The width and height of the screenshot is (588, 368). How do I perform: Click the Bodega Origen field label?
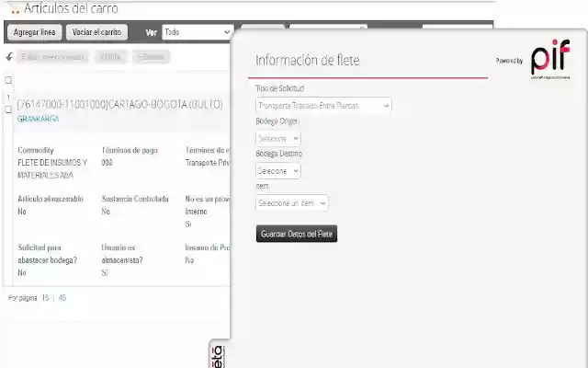pyautogui.click(x=277, y=121)
